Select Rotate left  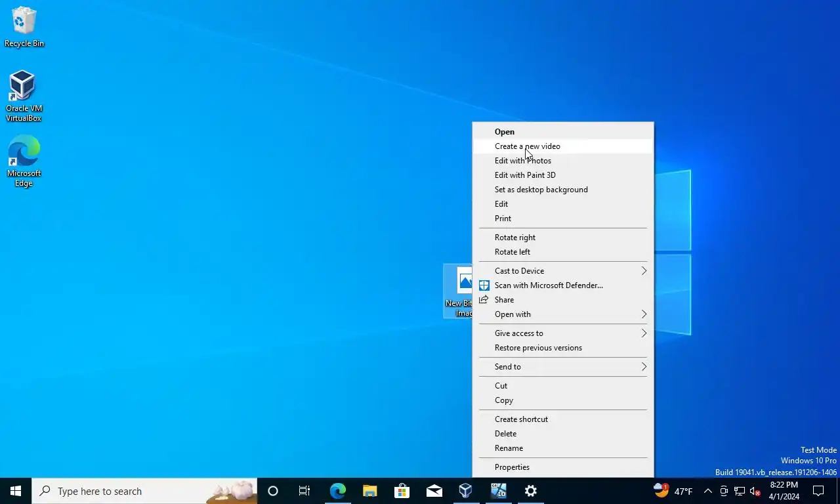[x=563, y=252]
